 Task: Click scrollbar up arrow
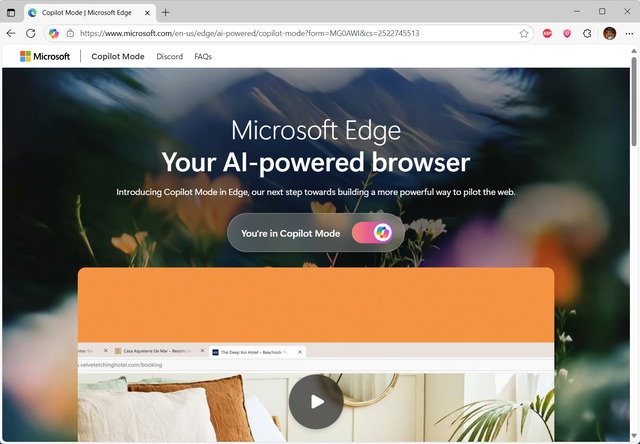pyautogui.click(x=633, y=51)
